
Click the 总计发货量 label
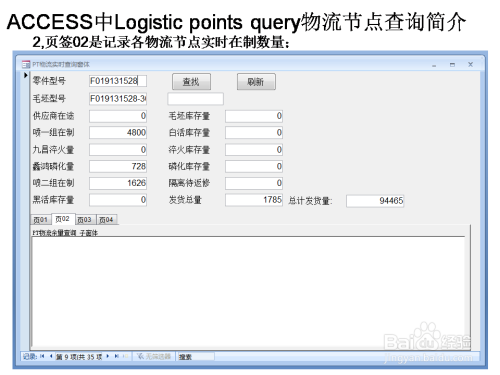pyautogui.click(x=310, y=201)
